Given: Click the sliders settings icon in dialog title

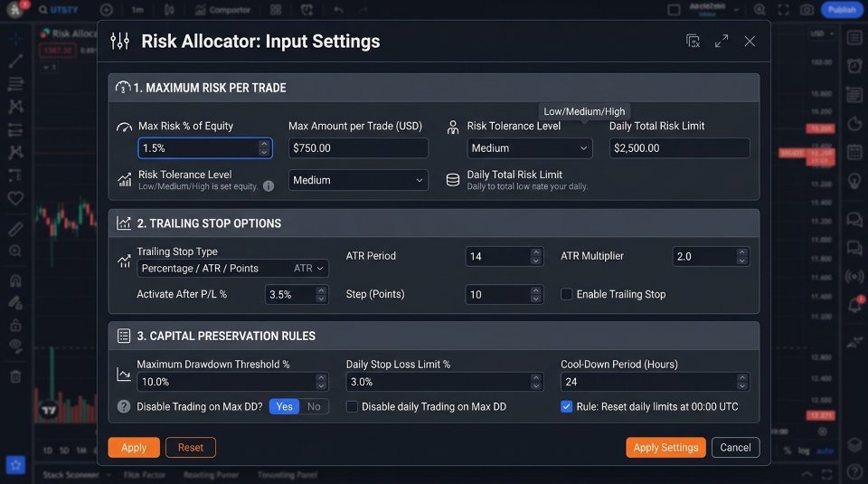Looking at the screenshot, I should (119, 41).
